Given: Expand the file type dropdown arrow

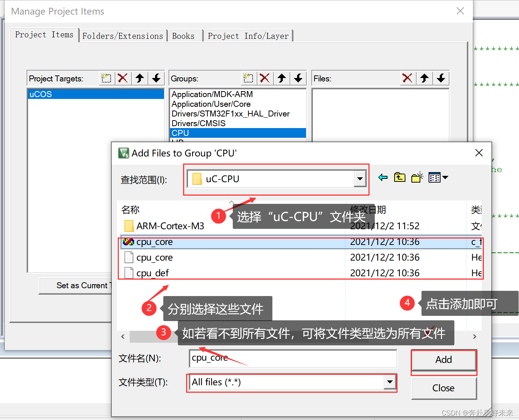Looking at the screenshot, I should click(390, 382).
